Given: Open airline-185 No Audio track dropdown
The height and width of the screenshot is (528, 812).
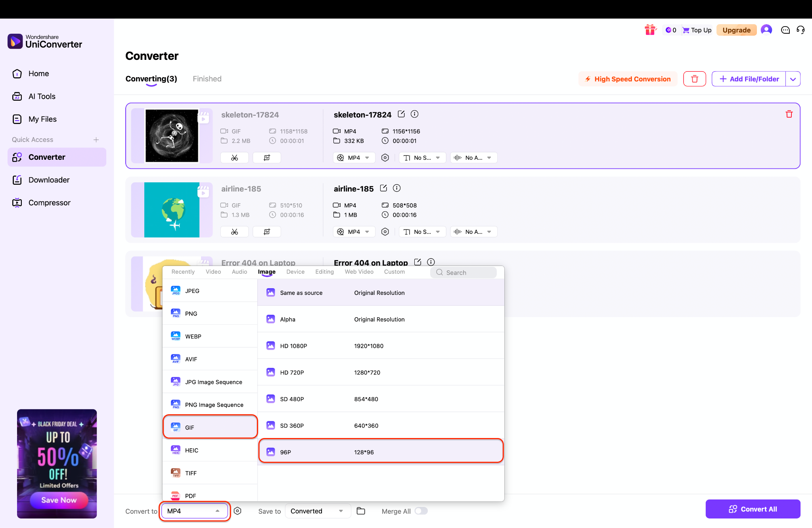Looking at the screenshot, I should coord(474,232).
